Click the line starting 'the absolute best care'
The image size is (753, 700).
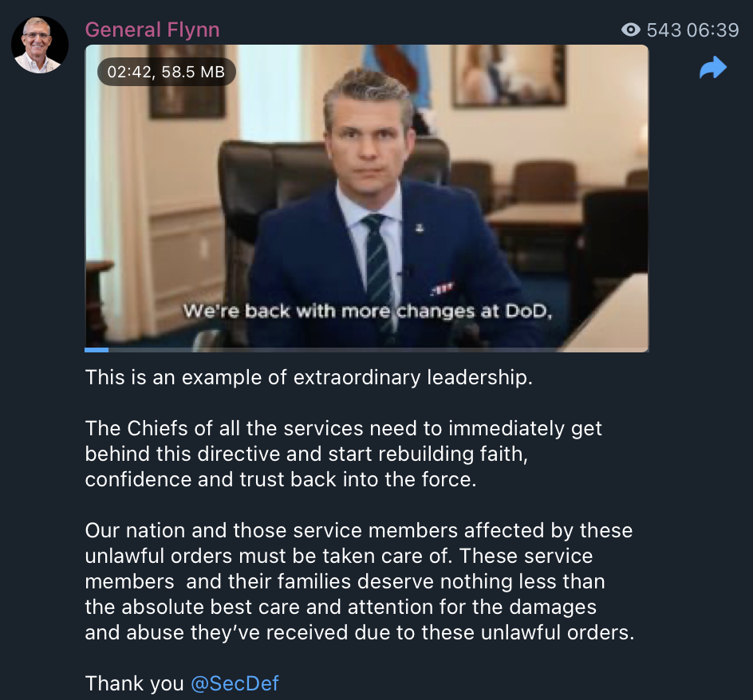click(341, 607)
